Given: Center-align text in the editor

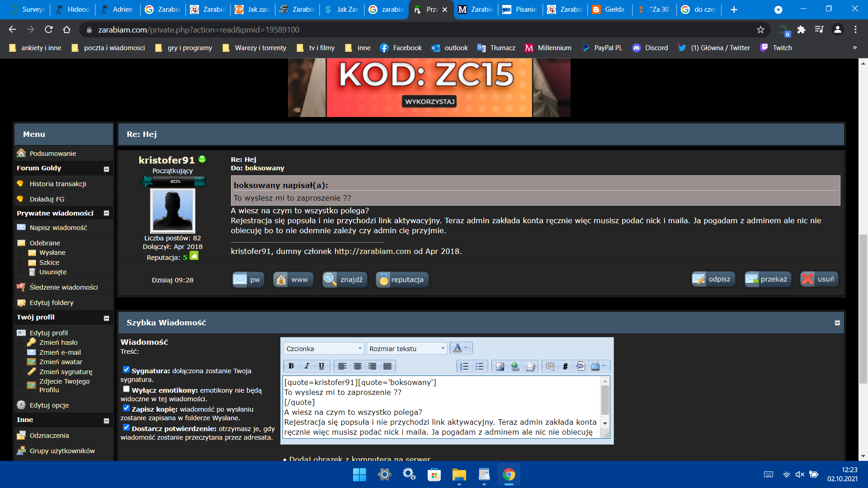Looking at the screenshot, I should coord(357,366).
